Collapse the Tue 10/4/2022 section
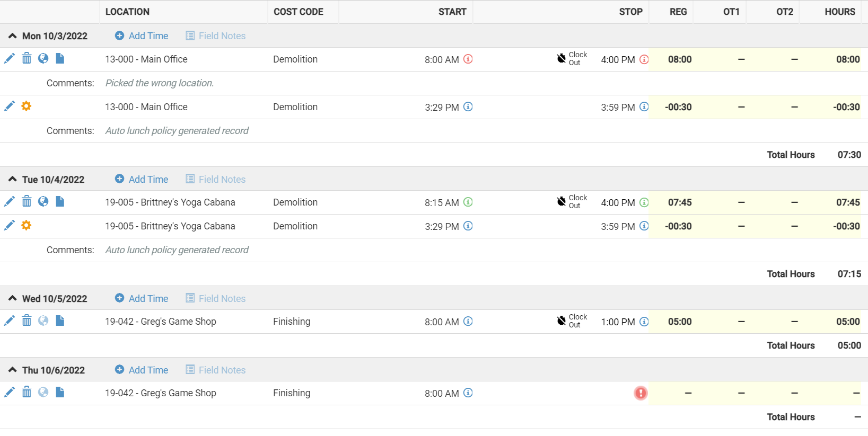Image resolution: width=868 pixels, height=436 pixels. (13, 180)
